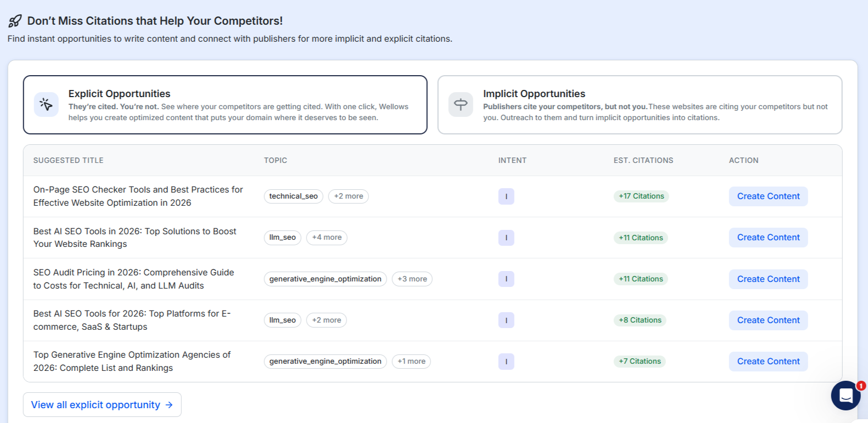Click intent badge for Generative Engine Agencies row

506,362
